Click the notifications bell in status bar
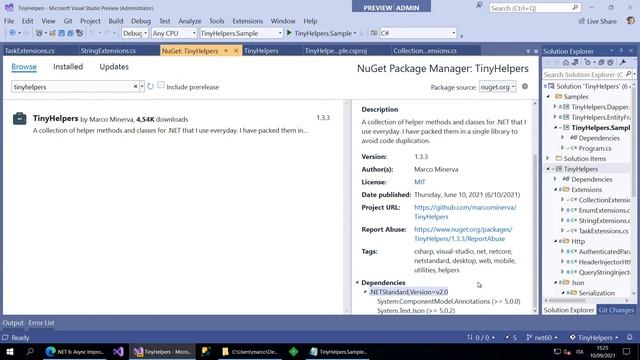The image size is (640, 360). [630, 337]
